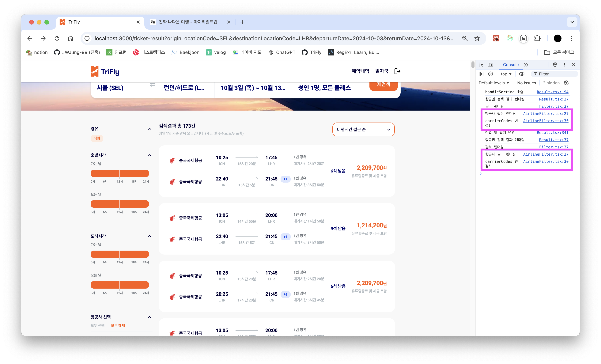Open Chrome extensions puzzle icon
The width and height of the screenshot is (601, 364).
tap(537, 38)
